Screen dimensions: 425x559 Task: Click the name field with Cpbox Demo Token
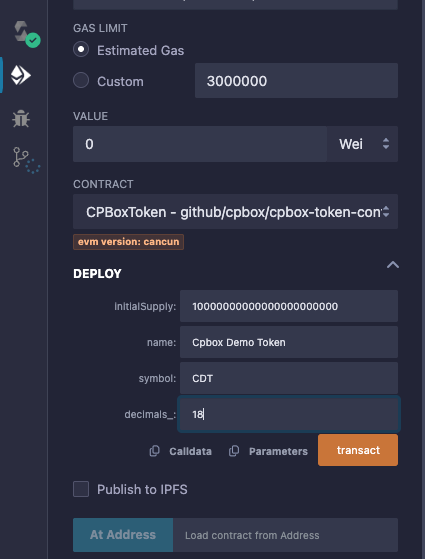(x=289, y=342)
